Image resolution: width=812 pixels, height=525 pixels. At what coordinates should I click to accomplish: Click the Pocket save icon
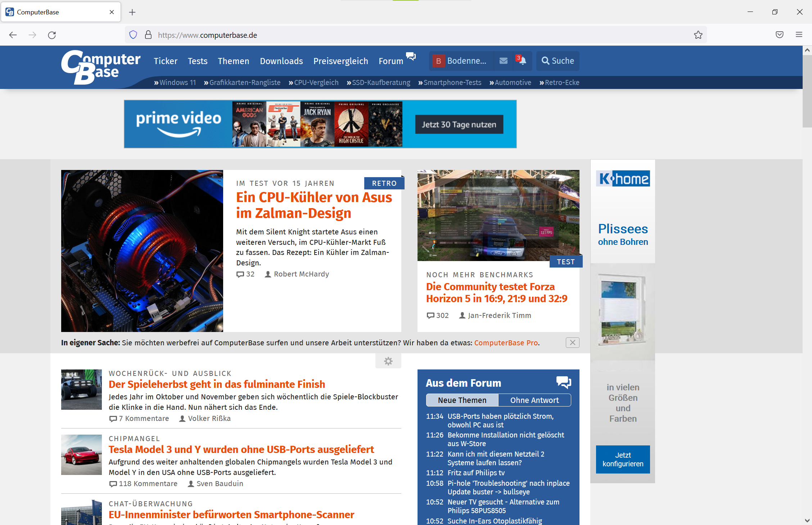(x=779, y=35)
